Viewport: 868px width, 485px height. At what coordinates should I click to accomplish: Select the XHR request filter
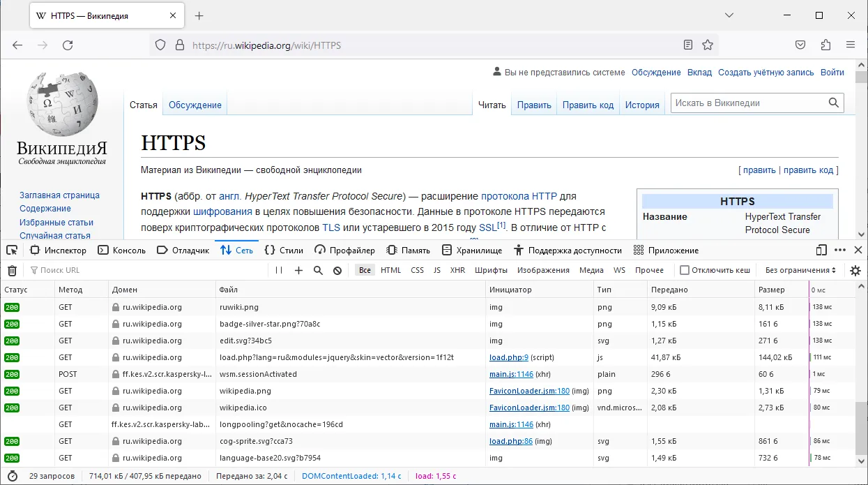pos(457,270)
